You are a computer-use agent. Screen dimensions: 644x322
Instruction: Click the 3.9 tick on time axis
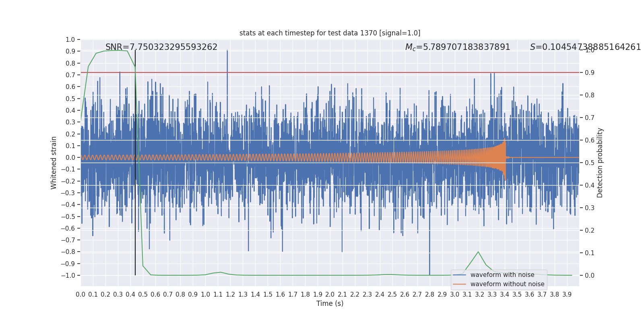[x=567, y=295]
